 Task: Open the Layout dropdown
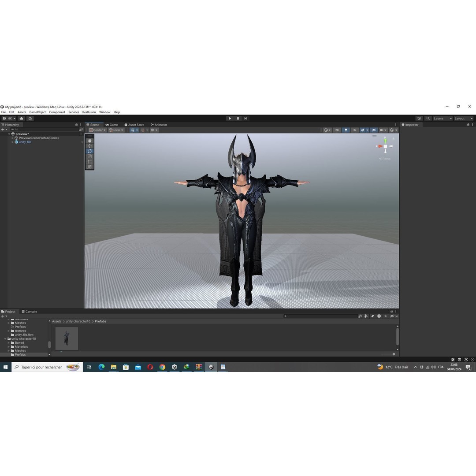pos(464,119)
